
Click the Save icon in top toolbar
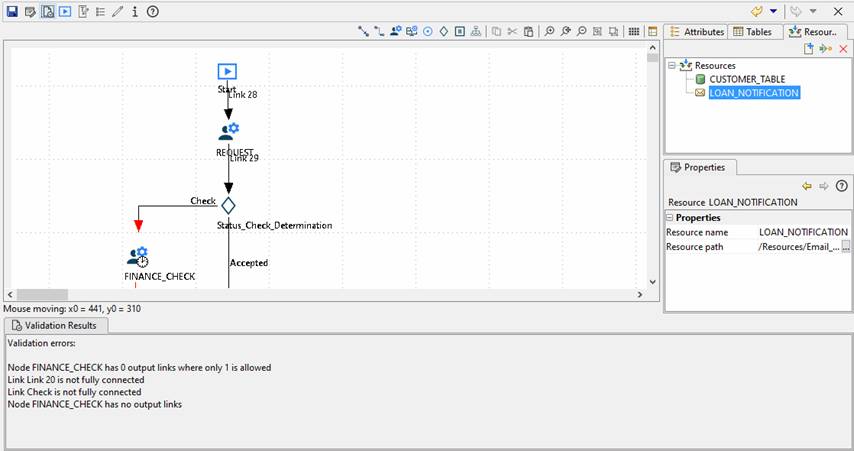coord(12,11)
